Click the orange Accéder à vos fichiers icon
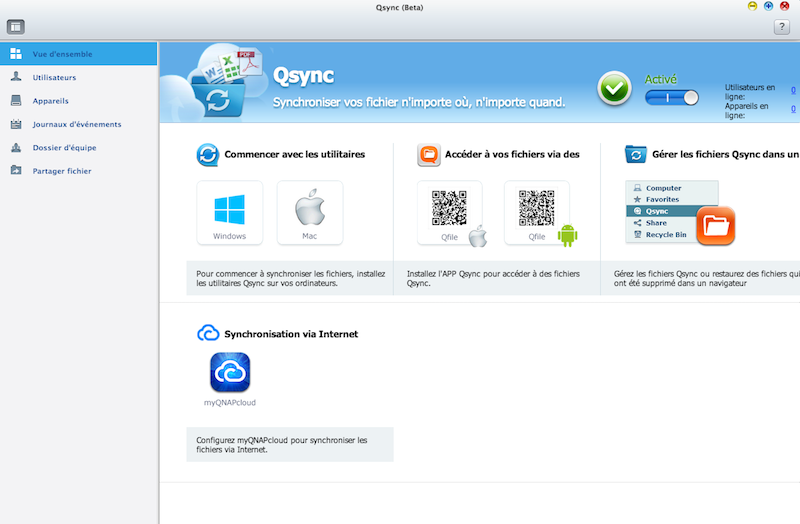Screen dimensions: 800x524 pyautogui.click(x=429, y=155)
